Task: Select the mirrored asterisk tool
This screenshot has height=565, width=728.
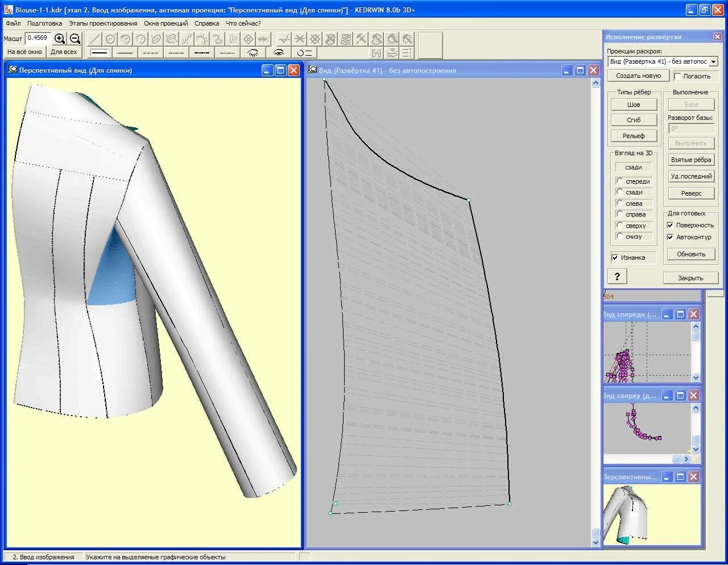Action: [x=264, y=39]
